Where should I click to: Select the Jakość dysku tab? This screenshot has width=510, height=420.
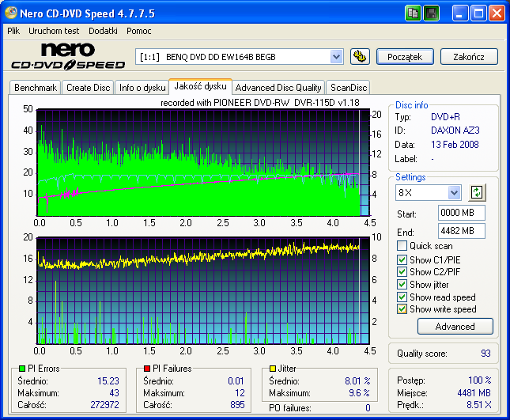pyautogui.click(x=200, y=86)
